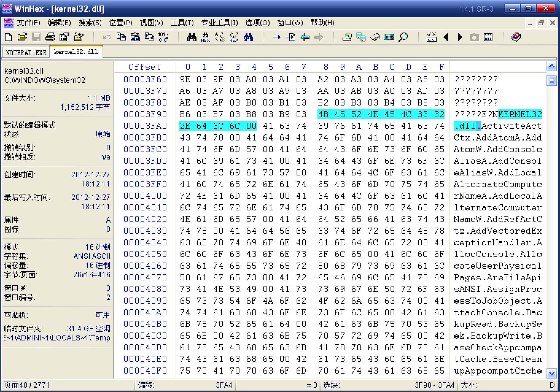Click the binoculars icon labeled HEX
The image size is (560, 392).
pos(205,37)
